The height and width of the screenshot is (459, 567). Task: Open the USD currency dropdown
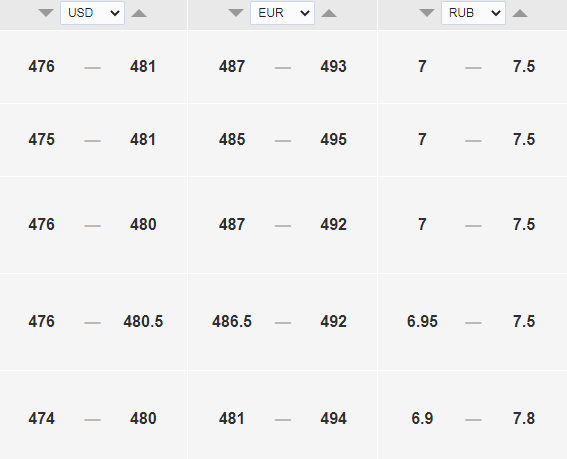pyautogui.click(x=93, y=13)
